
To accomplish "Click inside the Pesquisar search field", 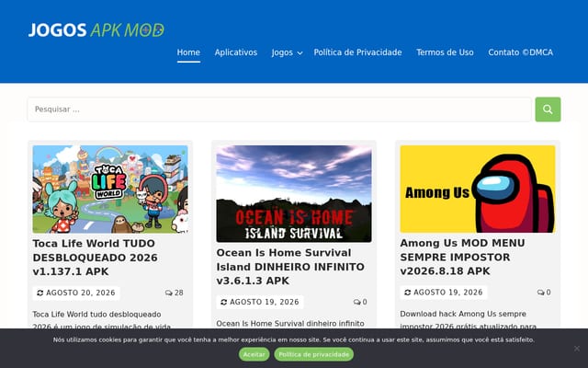I will coord(279,109).
